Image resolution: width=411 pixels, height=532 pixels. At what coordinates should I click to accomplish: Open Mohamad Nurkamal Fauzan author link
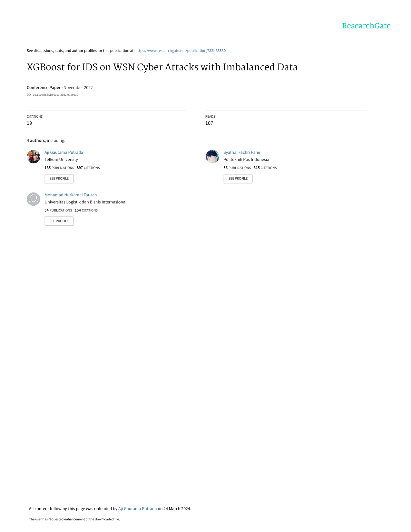pyautogui.click(x=71, y=195)
